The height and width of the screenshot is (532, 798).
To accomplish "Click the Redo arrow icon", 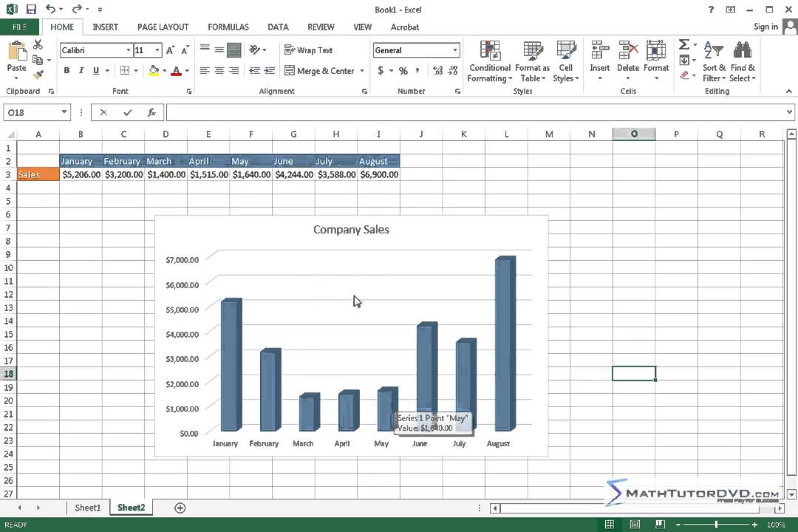I will 77,9.
